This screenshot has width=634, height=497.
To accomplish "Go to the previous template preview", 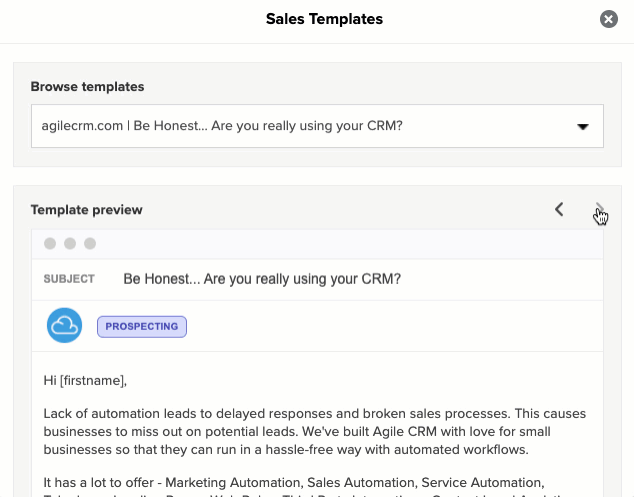I will pyautogui.click(x=559, y=209).
